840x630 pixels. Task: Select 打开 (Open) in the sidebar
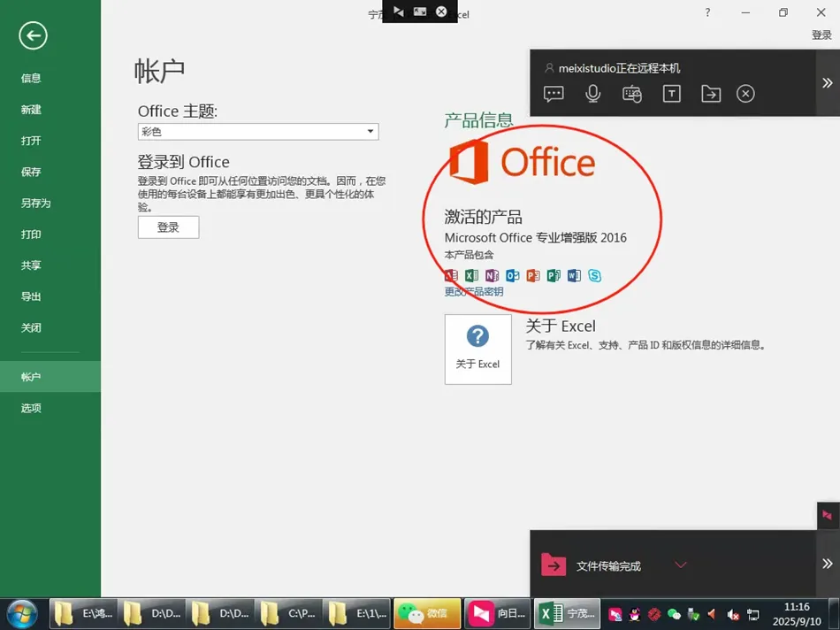31,141
